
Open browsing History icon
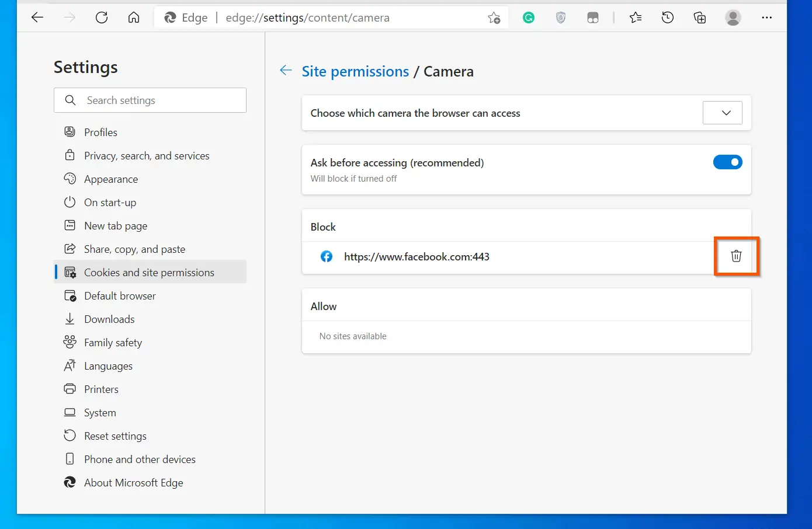click(668, 18)
